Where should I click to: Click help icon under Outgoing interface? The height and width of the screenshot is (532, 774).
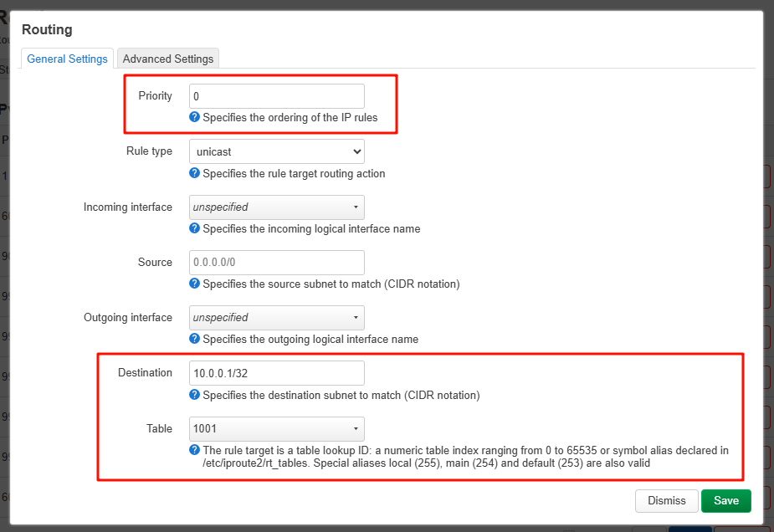[195, 339]
